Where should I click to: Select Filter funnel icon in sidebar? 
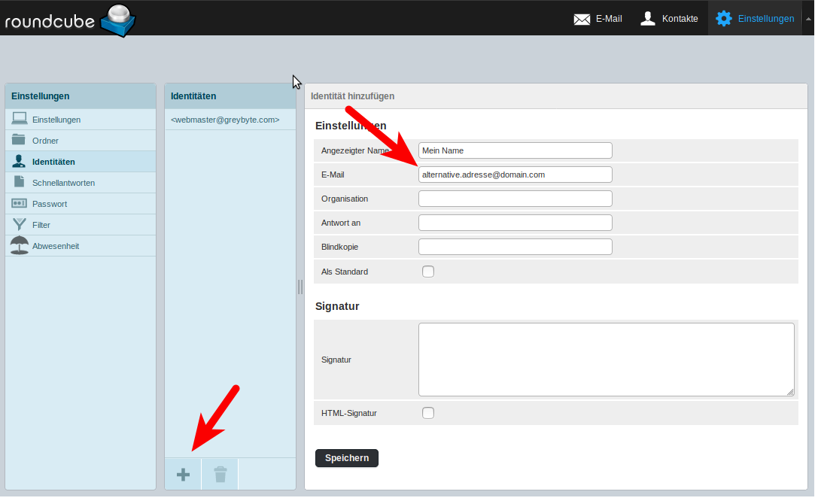tap(20, 224)
